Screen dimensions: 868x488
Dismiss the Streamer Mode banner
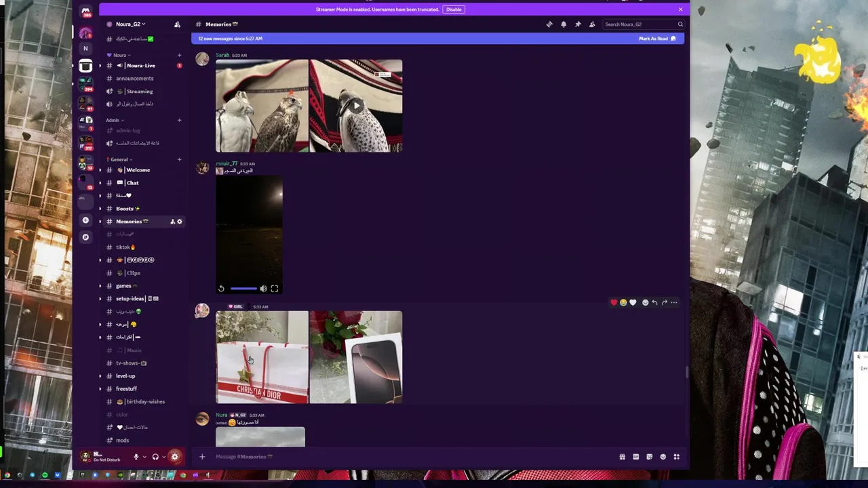pyautogui.click(x=680, y=9)
